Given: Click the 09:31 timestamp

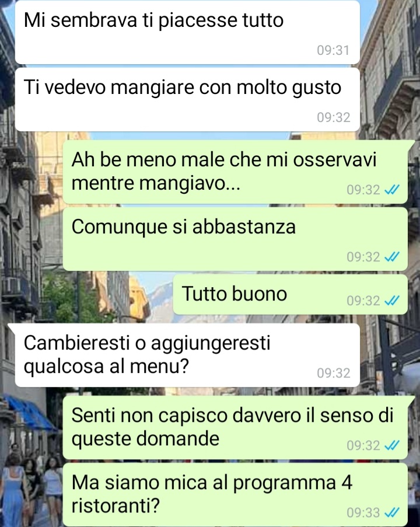Looking at the screenshot, I should coord(333,50).
